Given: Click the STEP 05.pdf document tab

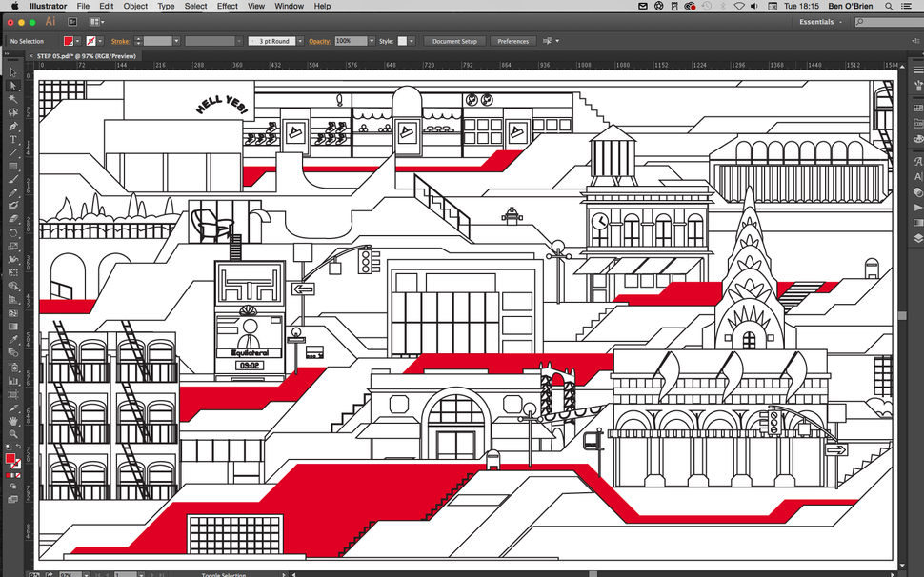Looking at the screenshot, I should 84,56.
